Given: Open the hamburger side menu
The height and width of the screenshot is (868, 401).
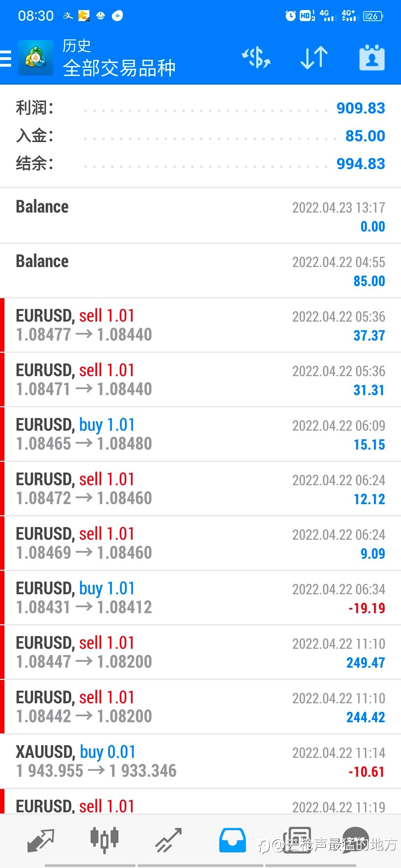Looking at the screenshot, I should [6, 59].
